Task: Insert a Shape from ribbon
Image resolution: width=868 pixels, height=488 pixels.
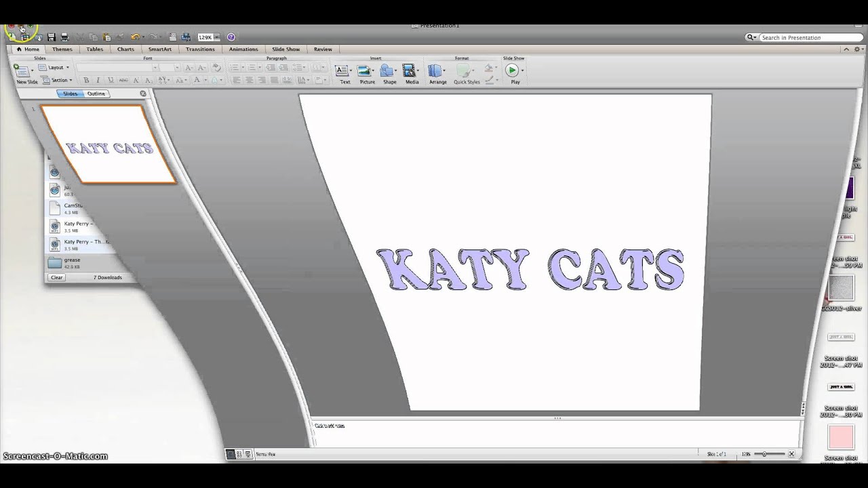Action: coord(389,74)
